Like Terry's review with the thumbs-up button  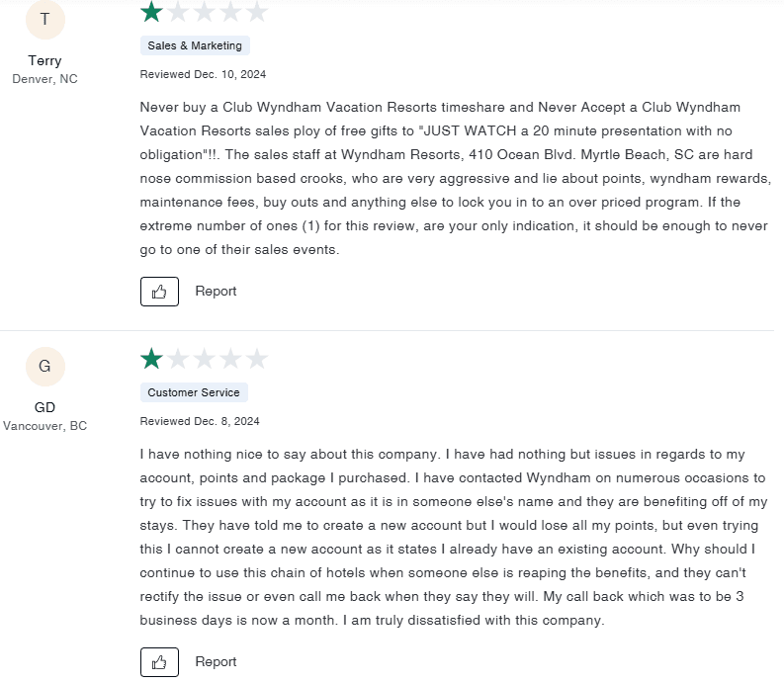[x=159, y=292]
